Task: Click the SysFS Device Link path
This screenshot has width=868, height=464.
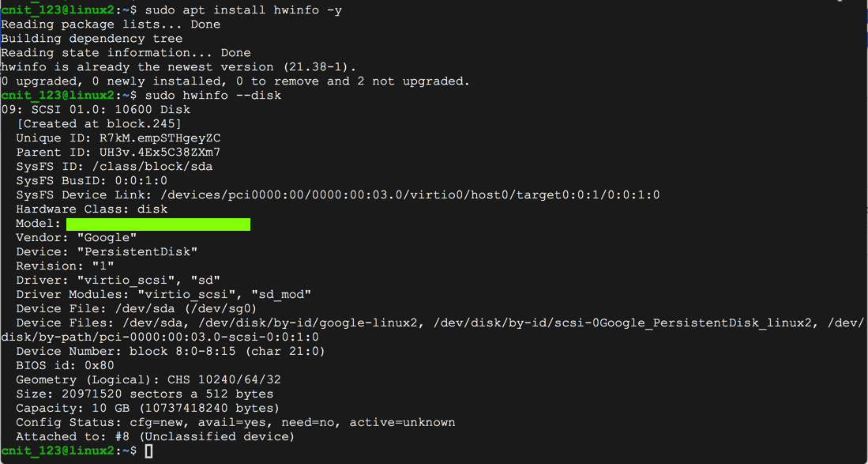Action: 409,195
